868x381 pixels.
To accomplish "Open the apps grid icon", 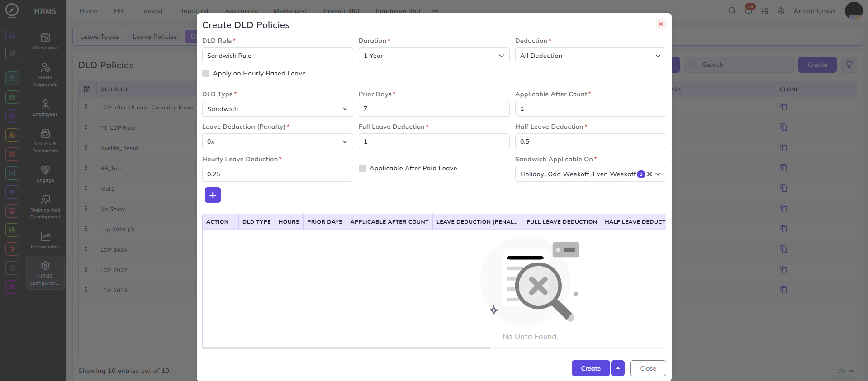I will click(x=764, y=11).
